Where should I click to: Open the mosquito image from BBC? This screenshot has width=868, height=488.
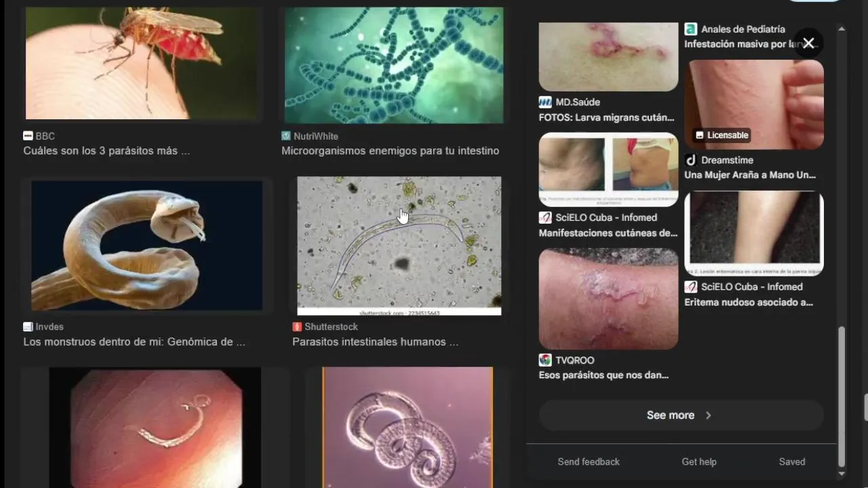coord(143,63)
